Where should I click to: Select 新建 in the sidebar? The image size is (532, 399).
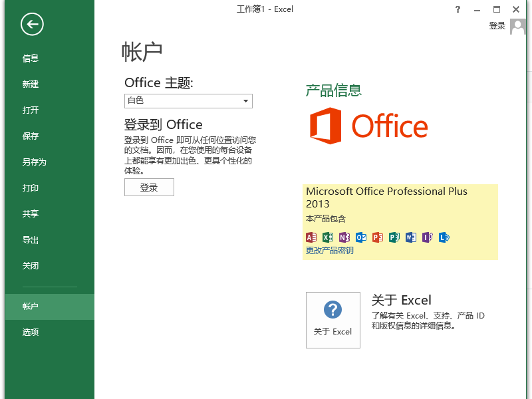[49, 84]
